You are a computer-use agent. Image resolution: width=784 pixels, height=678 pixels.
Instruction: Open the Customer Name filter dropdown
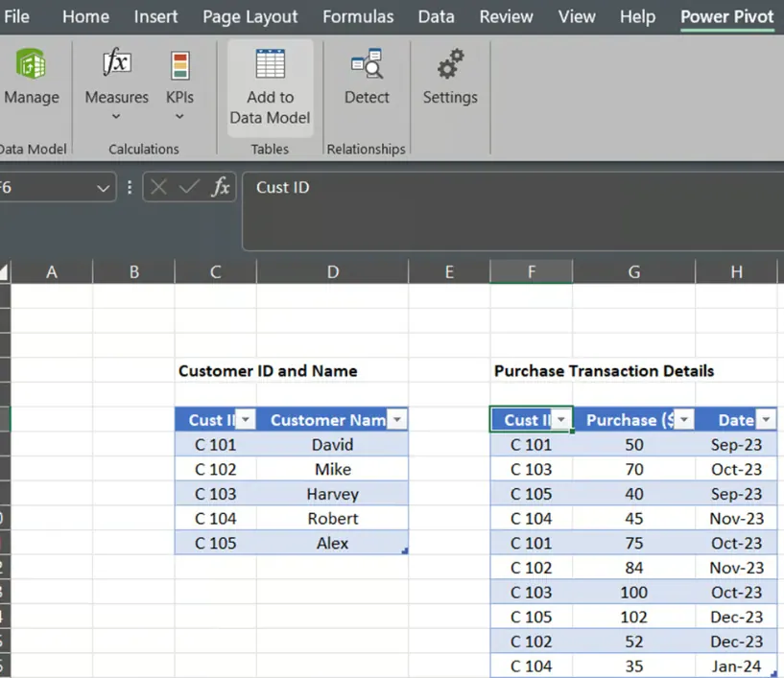pos(397,419)
